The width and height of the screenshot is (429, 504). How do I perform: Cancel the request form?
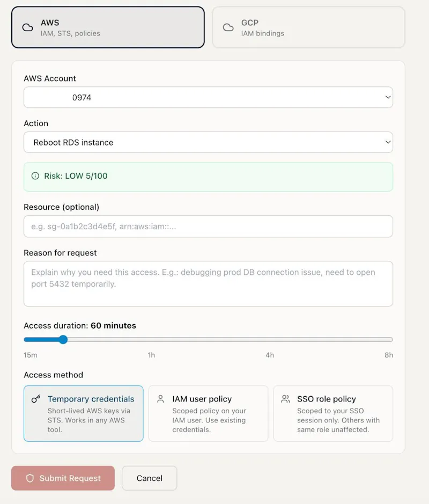tap(149, 478)
